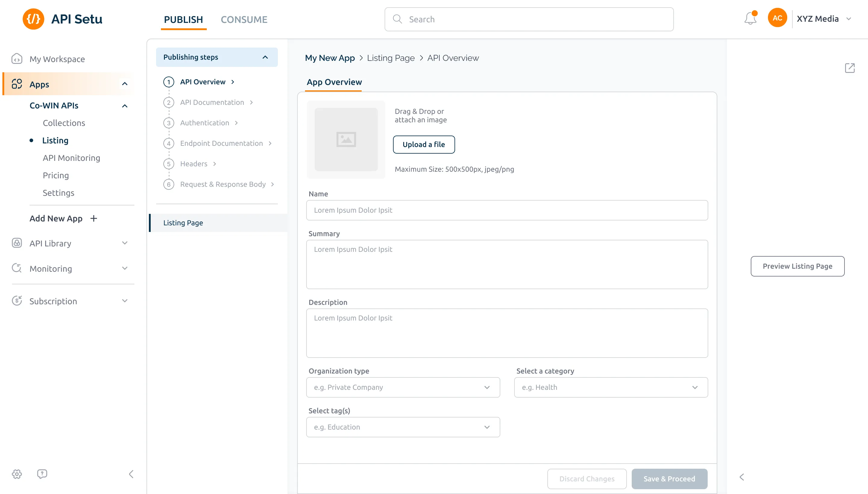Viewport: 868px width, 494px height.
Task: Click the open-in-new-window icon
Action: [850, 68]
